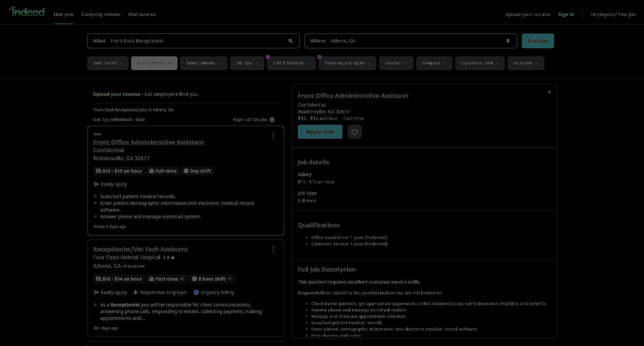644x346 pixels.
Task: Open Employers / Post Job link
Action: tap(613, 14)
